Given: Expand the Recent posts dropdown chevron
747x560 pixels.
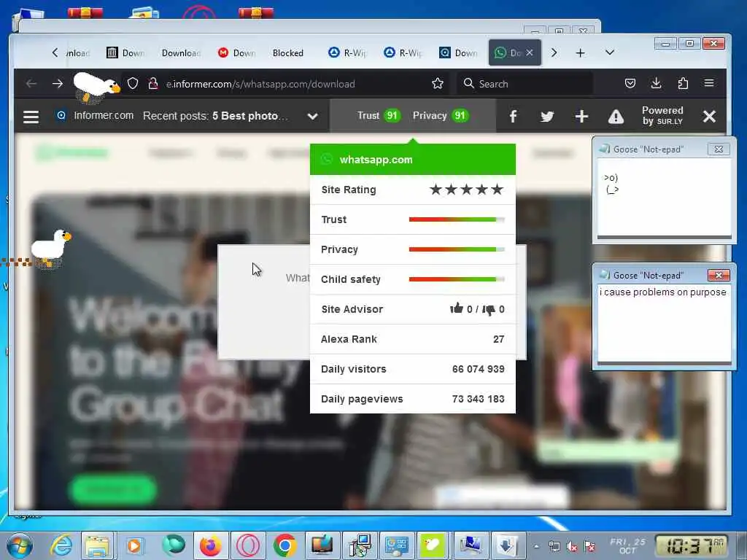Looking at the screenshot, I should tap(312, 116).
